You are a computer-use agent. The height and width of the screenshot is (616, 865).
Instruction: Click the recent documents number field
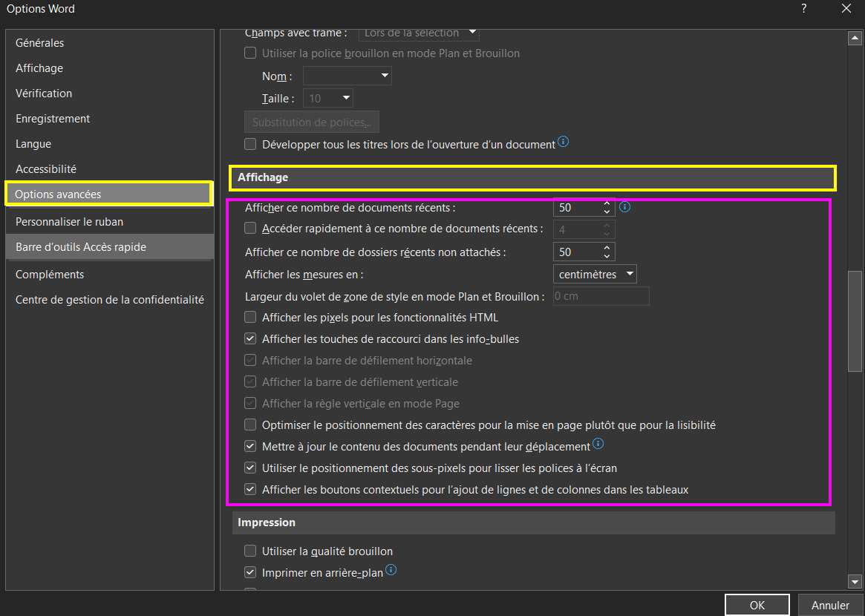pos(577,207)
